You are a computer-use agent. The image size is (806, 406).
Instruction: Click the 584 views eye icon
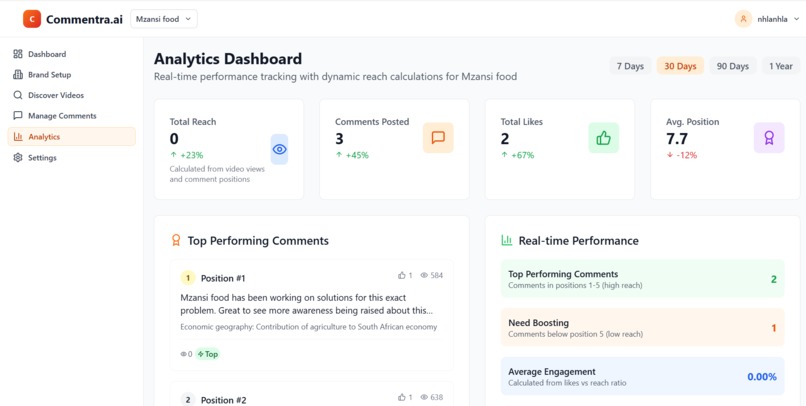[424, 275]
